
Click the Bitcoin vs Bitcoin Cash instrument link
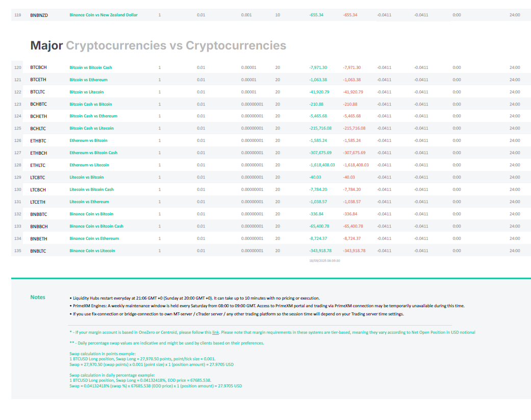click(90, 67)
